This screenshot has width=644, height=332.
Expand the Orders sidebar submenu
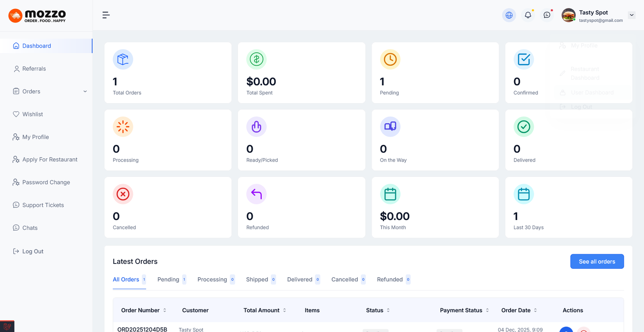coord(85,91)
